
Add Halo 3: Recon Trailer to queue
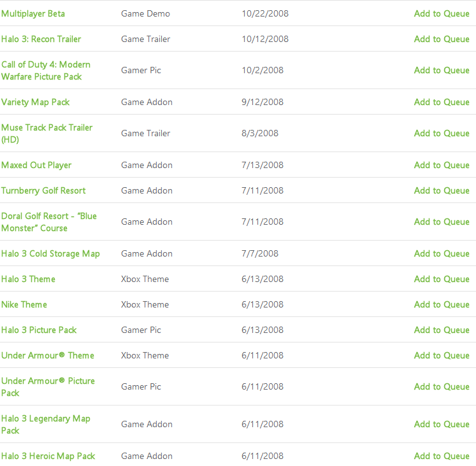tap(442, 39)
